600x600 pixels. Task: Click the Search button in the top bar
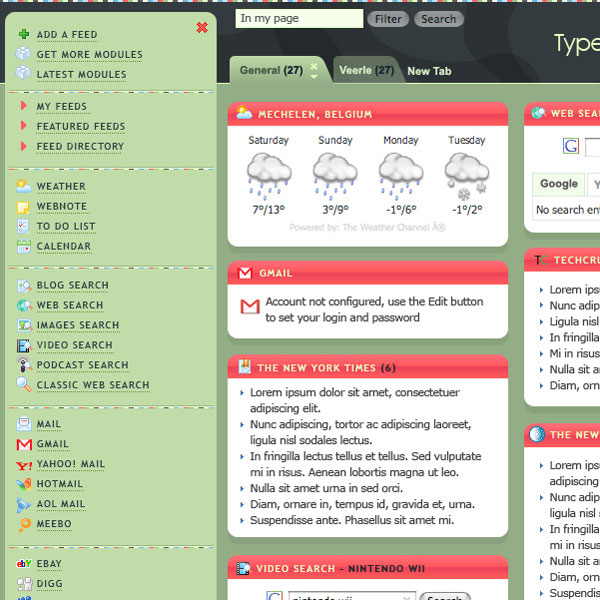click(x=439, y=19)
